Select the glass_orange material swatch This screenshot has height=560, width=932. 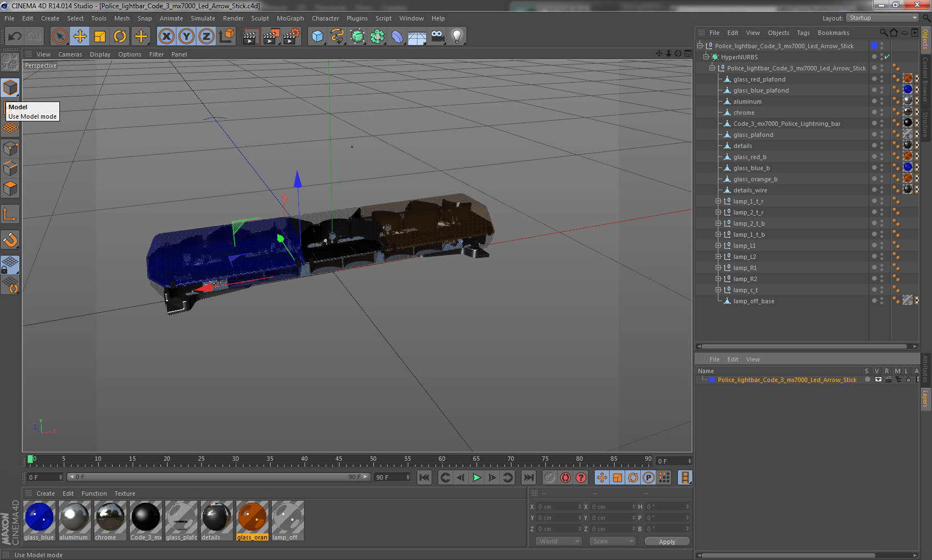[x=252, y=521]
